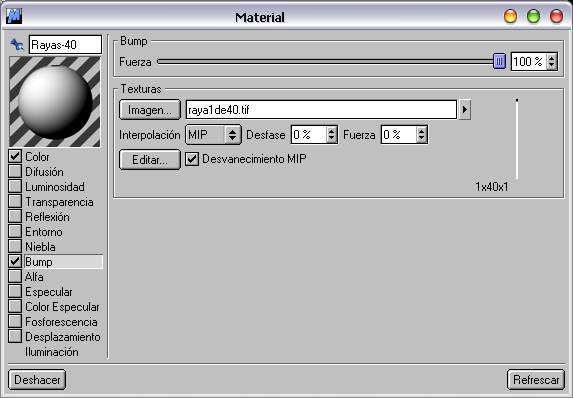
Task: Click the Texturas Fuerza stepper arrows
Action: pyautogui.click(x=421, y=134)
